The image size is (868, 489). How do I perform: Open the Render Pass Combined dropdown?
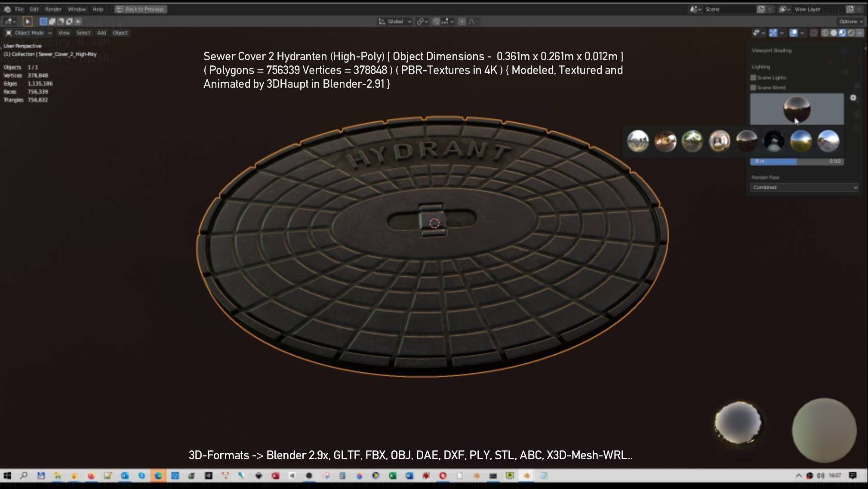click(x=804, y=187)
